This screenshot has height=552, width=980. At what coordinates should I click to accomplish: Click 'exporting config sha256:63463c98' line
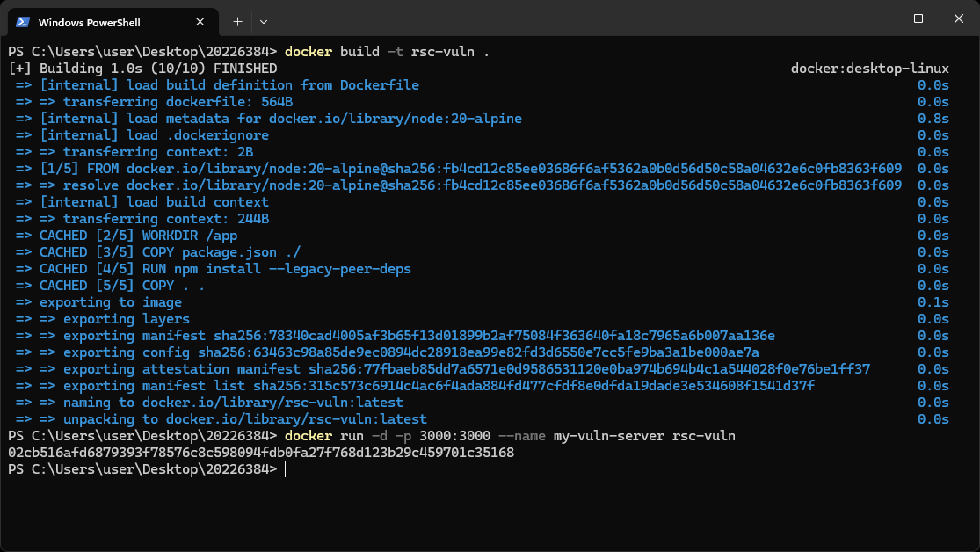[388, 352]
